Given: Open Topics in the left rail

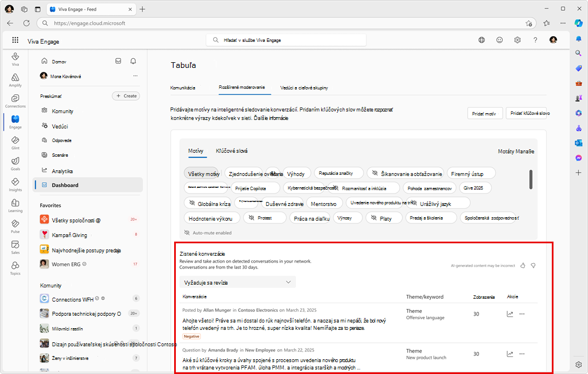Looking at the screenshot, I should click(x=15, y=268).
